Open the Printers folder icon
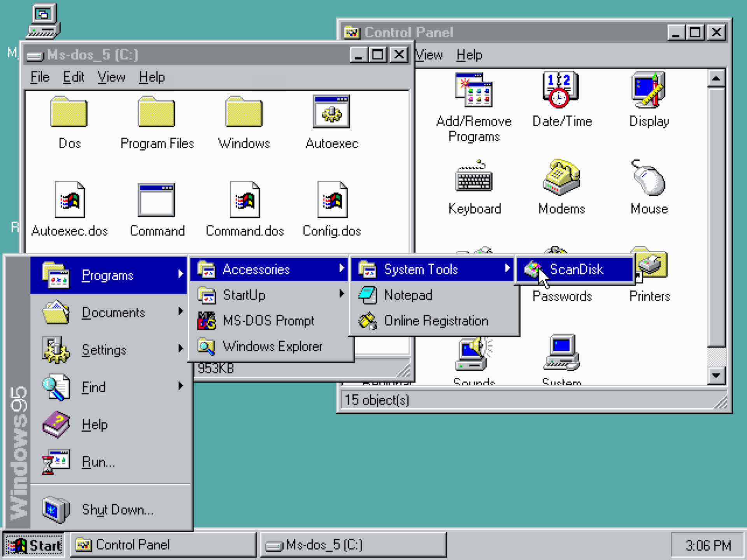Viewport: 747px width, 560px height. (x=653, y=262)
